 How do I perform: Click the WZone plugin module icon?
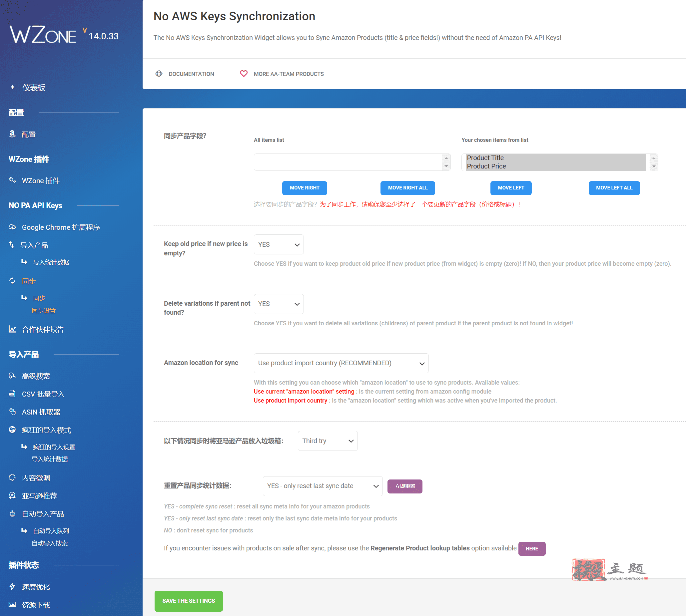point(12,180)
